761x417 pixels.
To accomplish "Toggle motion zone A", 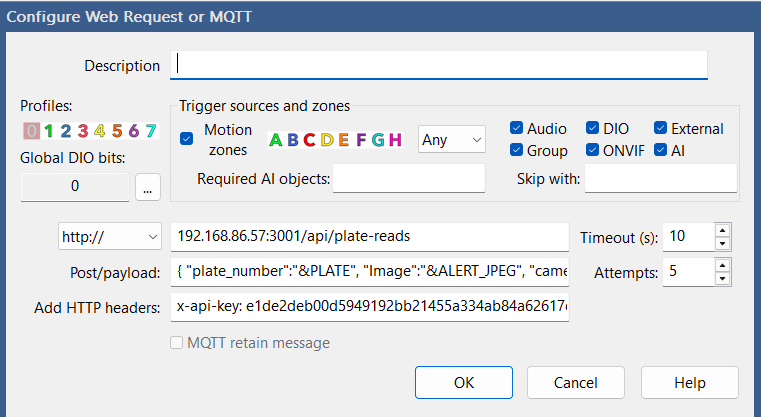I will [x=276, y=139].
